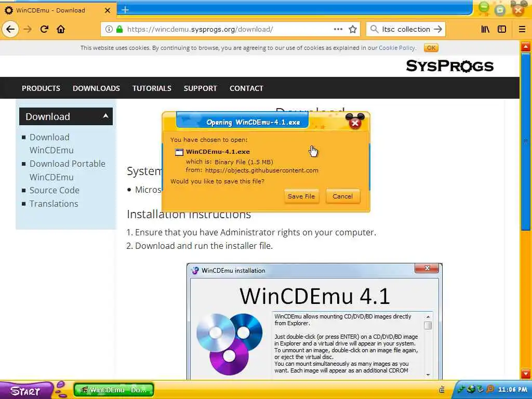Open a new tab with the plus button
The height and width of the screenshot is (399, 532).
coord(125,10)
